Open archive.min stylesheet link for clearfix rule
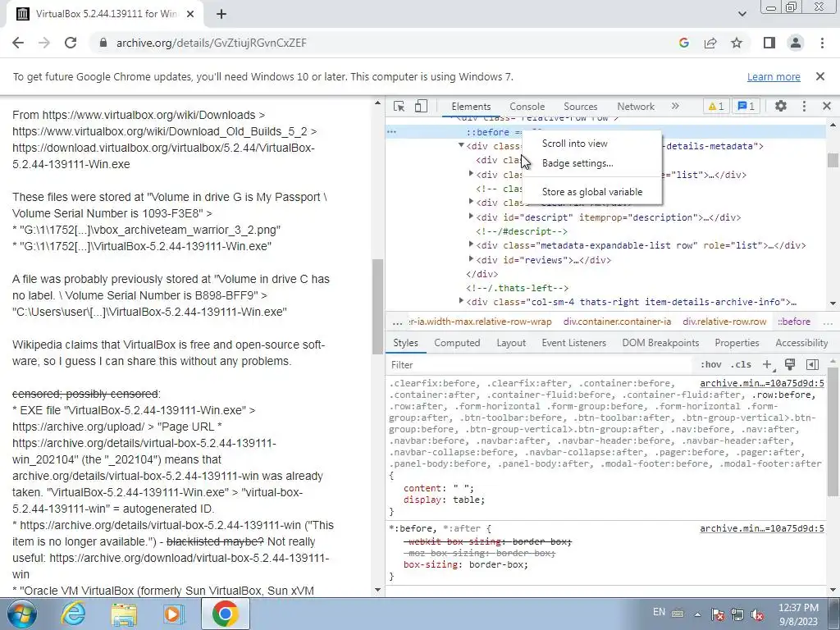Screen dimensions: 840x630 click(762, 384)
